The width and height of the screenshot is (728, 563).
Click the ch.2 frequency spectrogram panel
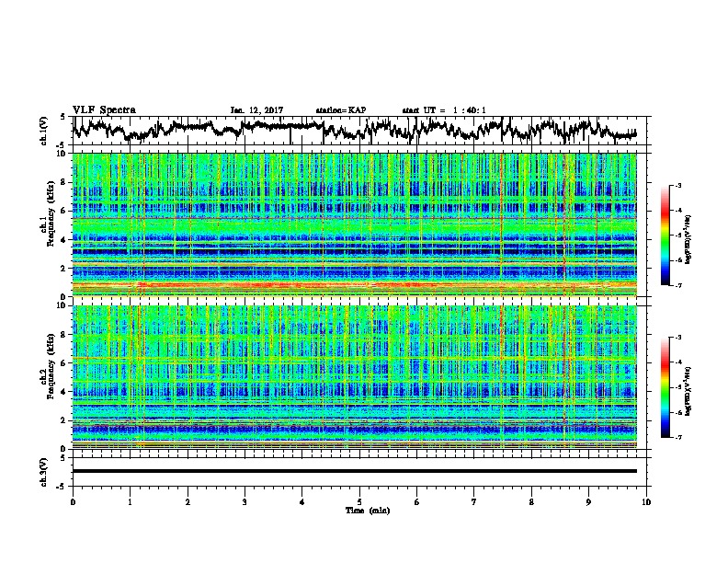point(355,377)
